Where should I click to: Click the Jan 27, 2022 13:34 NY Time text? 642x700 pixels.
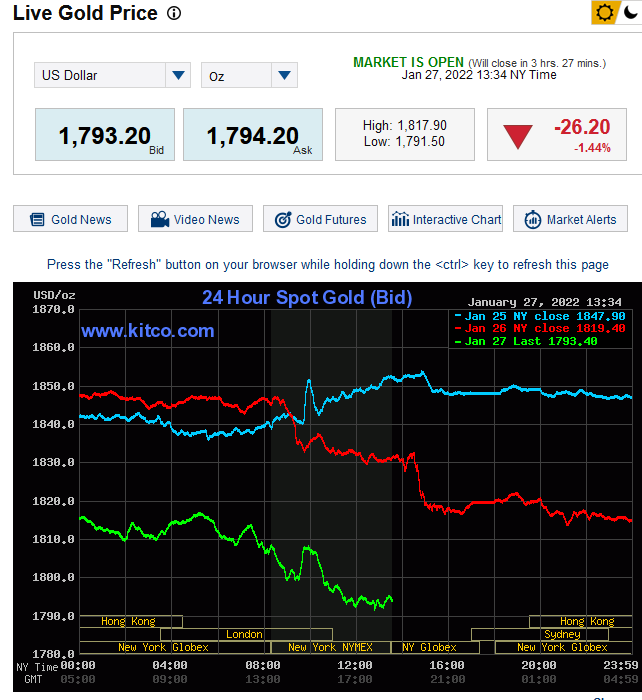479,75
